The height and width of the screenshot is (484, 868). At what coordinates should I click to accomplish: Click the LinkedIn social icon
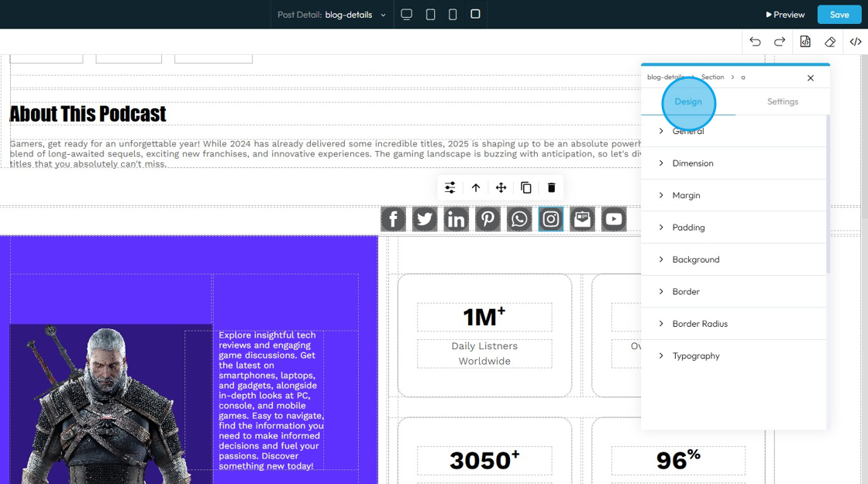click(x=456, y=219)
